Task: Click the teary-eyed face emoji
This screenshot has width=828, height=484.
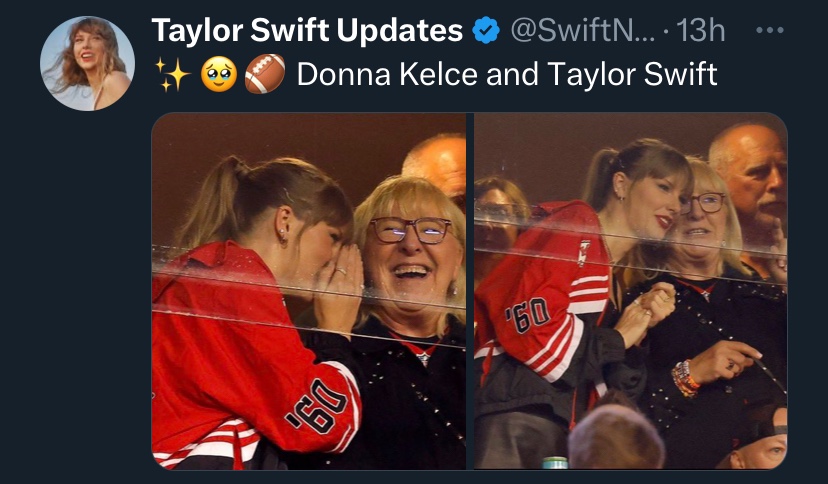Action: coord(219,74)
